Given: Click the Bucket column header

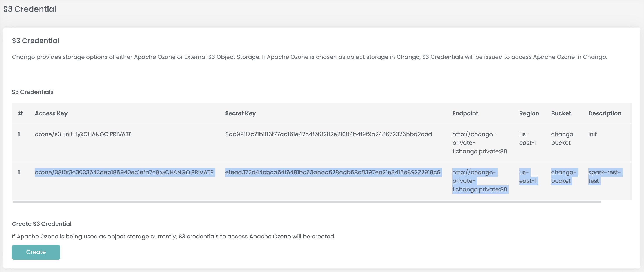Looking at the screenshot, I should tap(561, 113).
